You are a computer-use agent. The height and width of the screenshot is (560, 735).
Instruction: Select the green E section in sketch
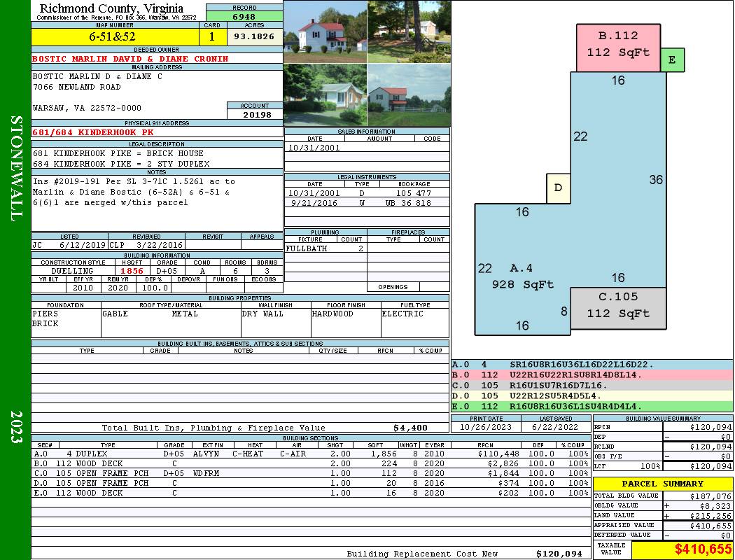[672, 60]
